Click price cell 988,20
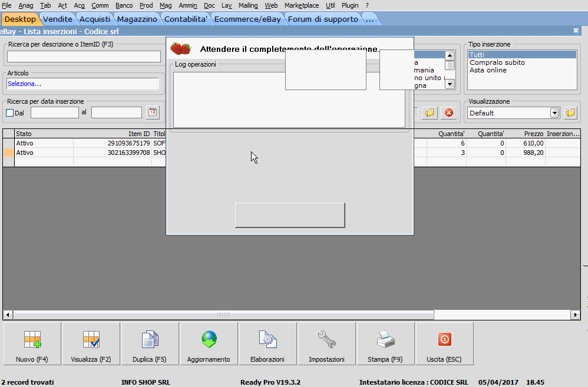This screenshot has width=588, height=387. [526, 153]
